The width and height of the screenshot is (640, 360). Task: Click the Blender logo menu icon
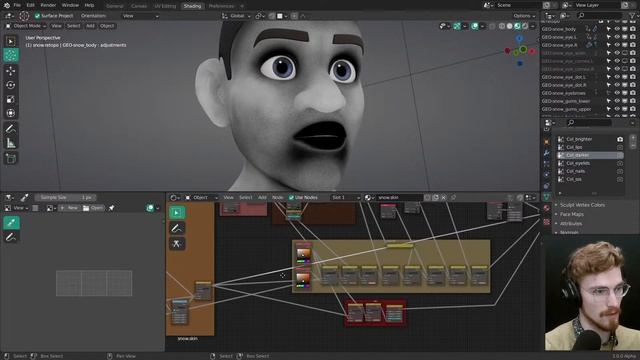point(7,5)
